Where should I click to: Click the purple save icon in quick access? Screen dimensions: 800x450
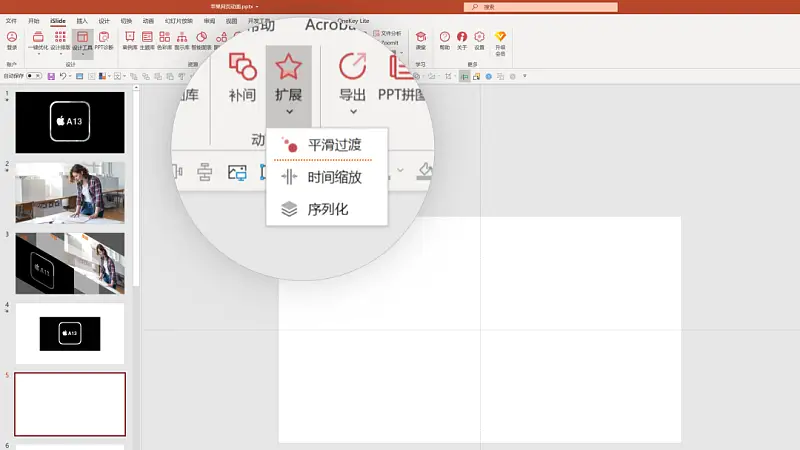(x=51, y=76)
